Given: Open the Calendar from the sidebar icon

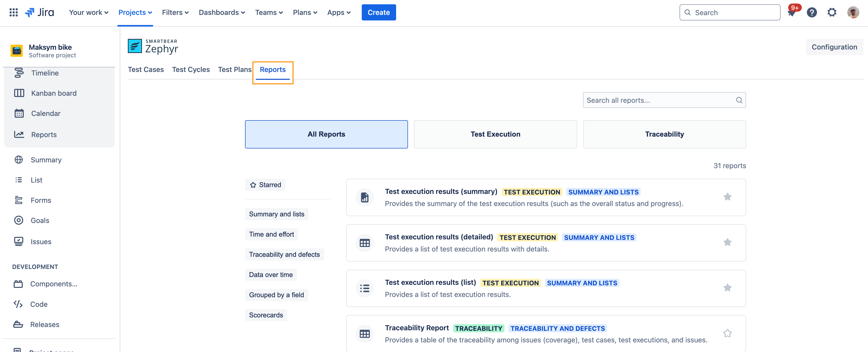Looking at the screenshot, I should click(19, 113).
